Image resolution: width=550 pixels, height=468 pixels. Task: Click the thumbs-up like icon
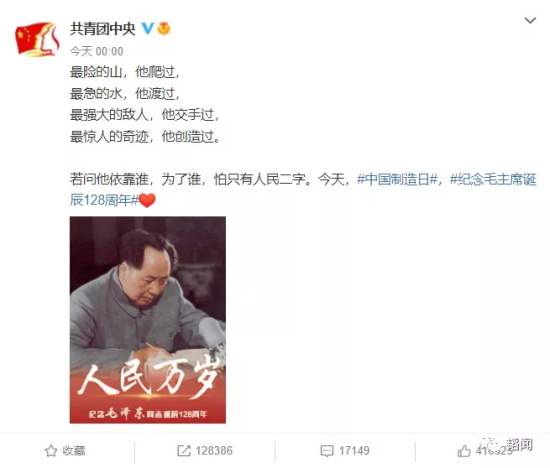click(x=464, y=451)
